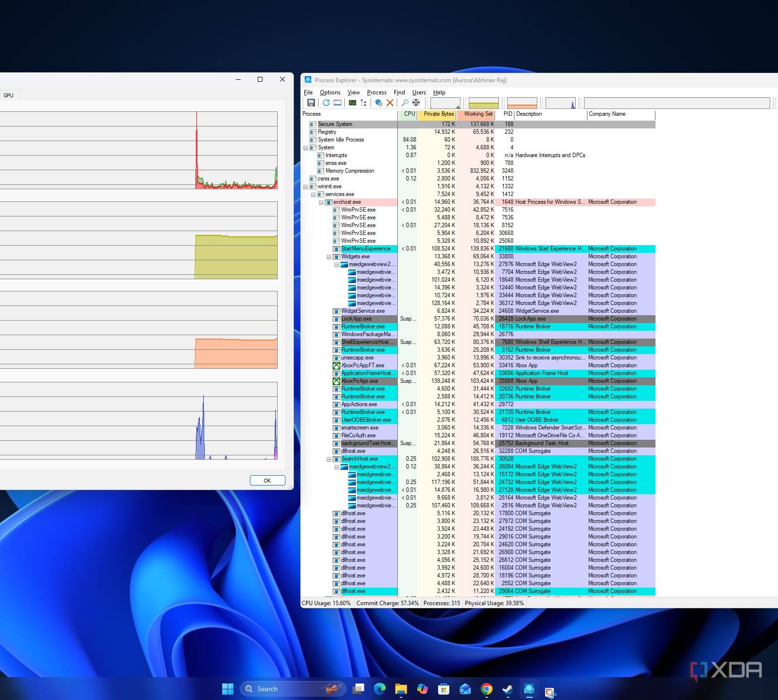Sort by the Working Set column header
This screenshot has height=700, width=778.
477,114
